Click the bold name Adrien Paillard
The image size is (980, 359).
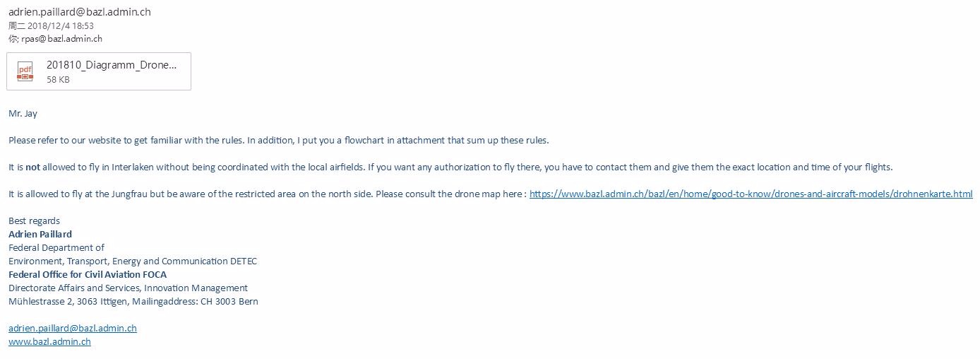pos(40,234)
